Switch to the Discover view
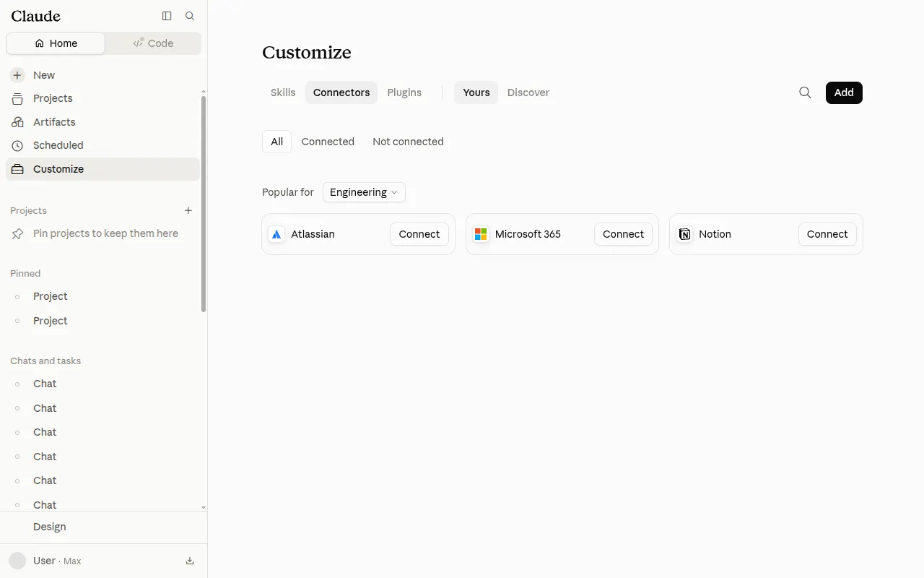Viewport: 924px width, 578px height. 528,92
